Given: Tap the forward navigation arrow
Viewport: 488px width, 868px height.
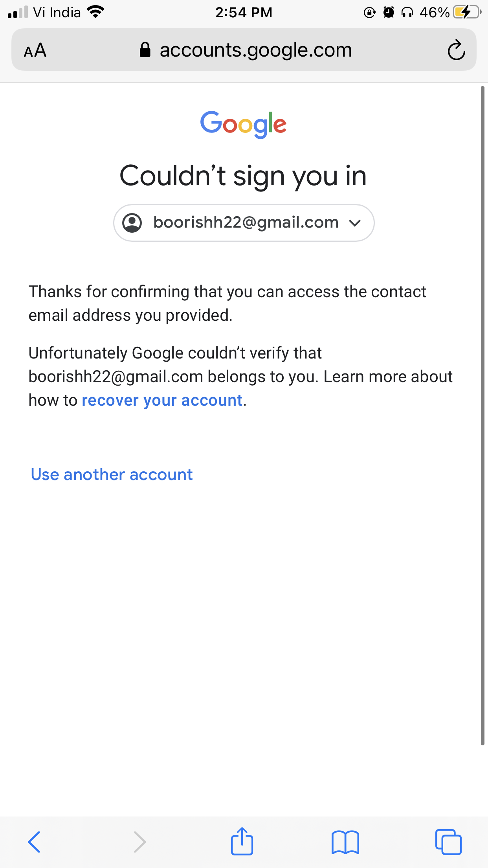Looking at the screenshot, I should pos(139,842).
